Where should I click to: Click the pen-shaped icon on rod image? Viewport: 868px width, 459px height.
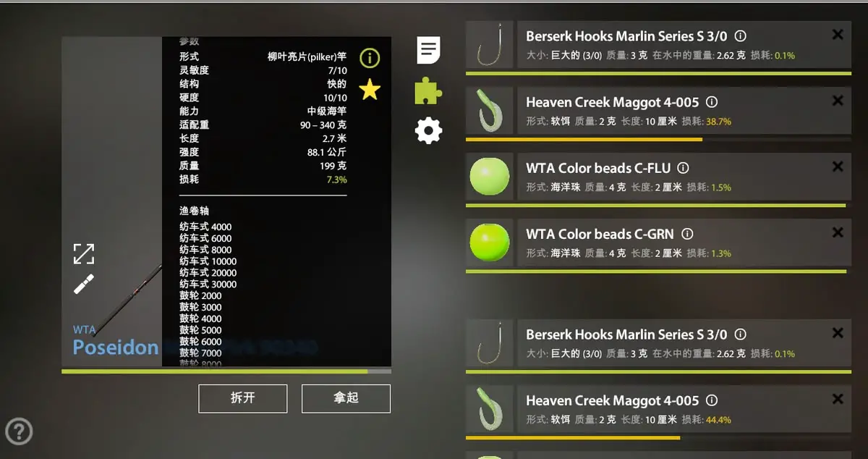(84, 284)
